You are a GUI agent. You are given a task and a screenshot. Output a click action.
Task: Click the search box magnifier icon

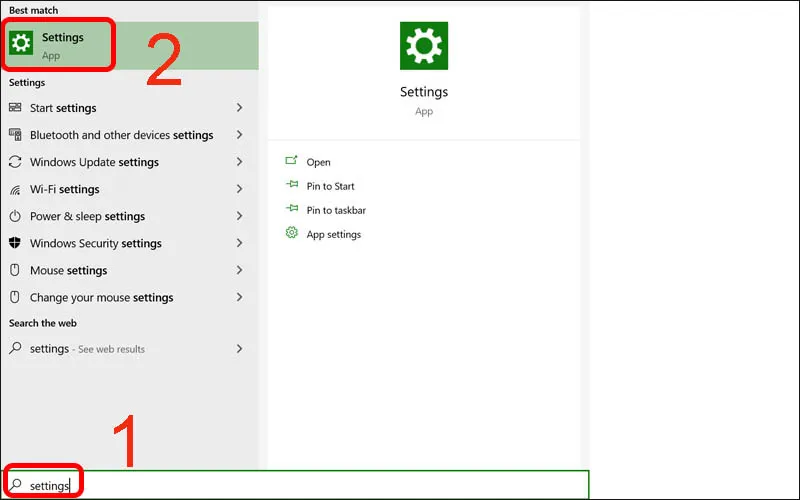(16, 484)
